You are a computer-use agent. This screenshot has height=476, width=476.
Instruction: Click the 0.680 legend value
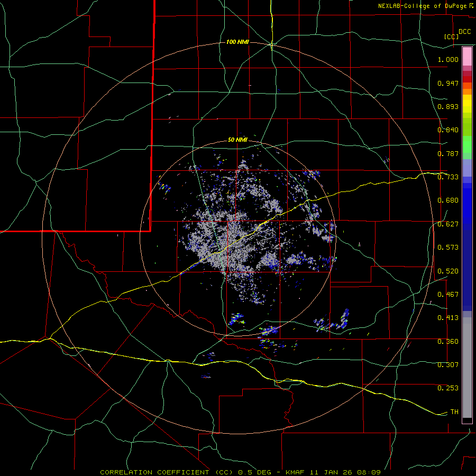click(x=448, y=200)
